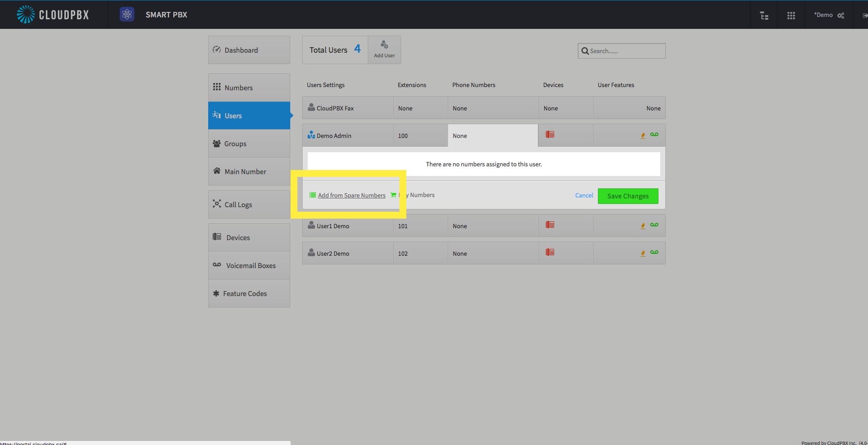The height and width of the screenshot is (445, 868).
Task: Open the Smart PBX app icon
Action: pos(127,15)
